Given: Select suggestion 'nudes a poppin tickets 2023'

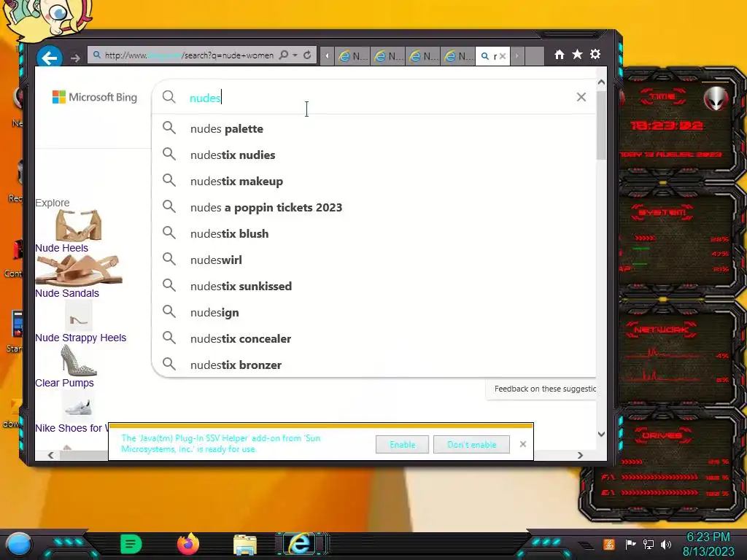Looking at the screenshot, I should tap(373, 207).
